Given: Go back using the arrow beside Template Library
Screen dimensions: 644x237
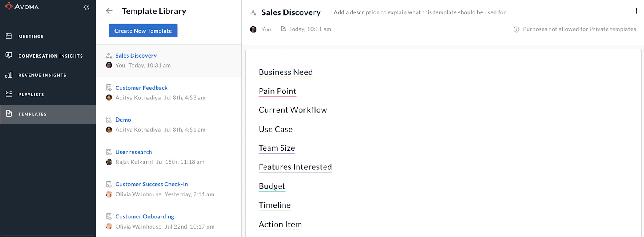Looking at the screenshot, I should pyautogui.click(x=109, y=11).
